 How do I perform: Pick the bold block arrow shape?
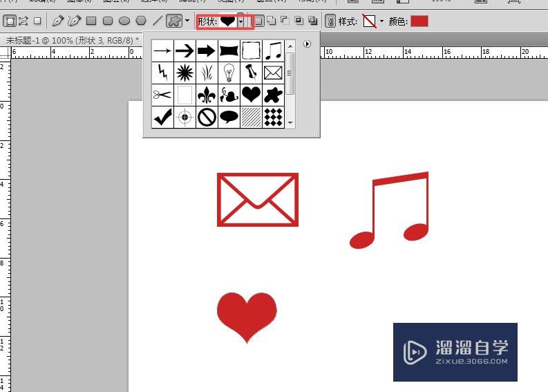tap(207, 50)
